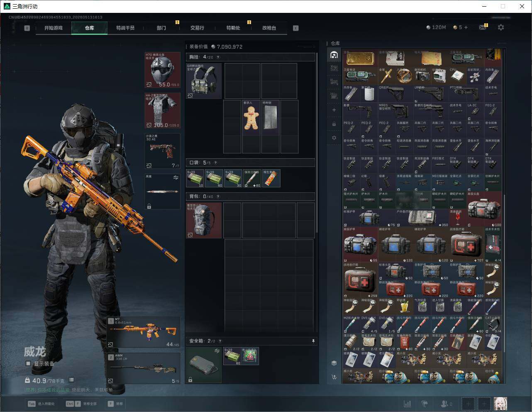The height and width of the screenshot is (412, 532).
Task: Click the storage lock icon in sidebar
Action: pos(334,124)
